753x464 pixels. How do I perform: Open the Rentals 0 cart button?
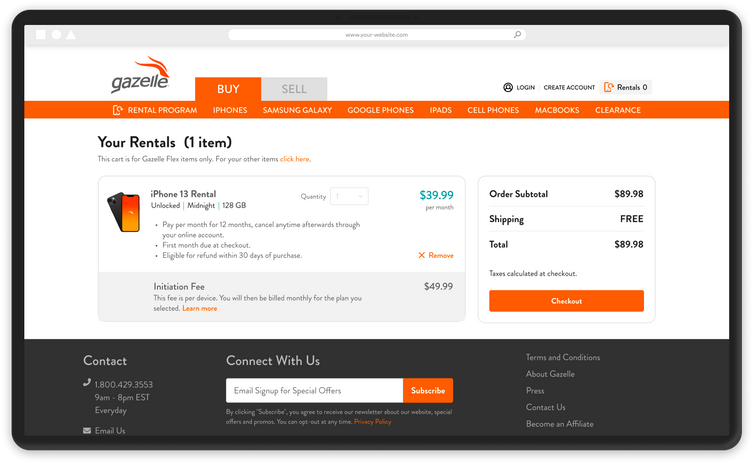click(626, 87)
